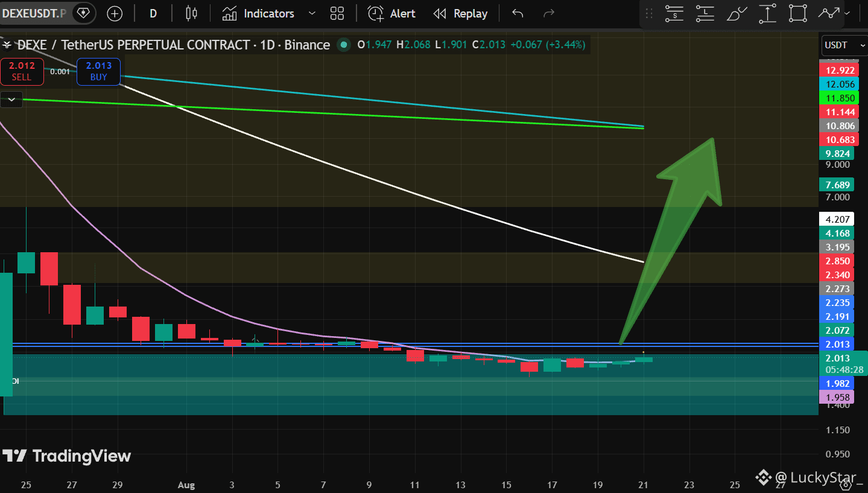868x493 pixels.
Task: Click the red 10.683 price label
Action: click(x=840, y=140)
